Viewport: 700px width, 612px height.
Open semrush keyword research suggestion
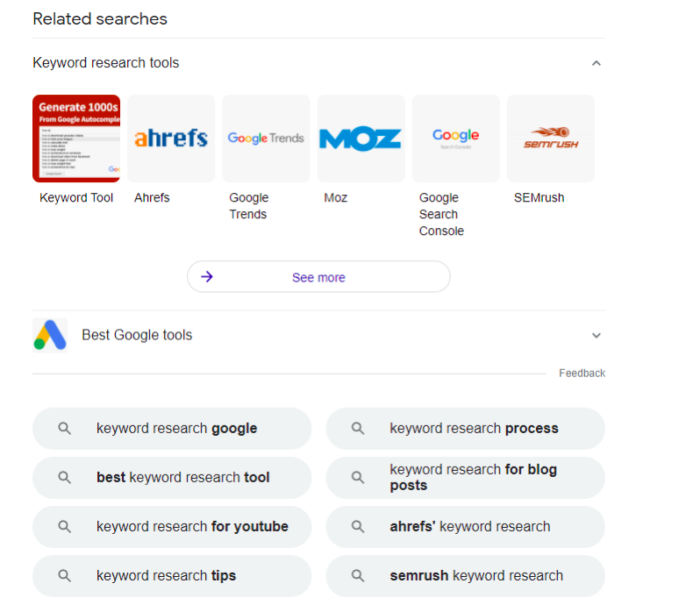coord(475,576)
